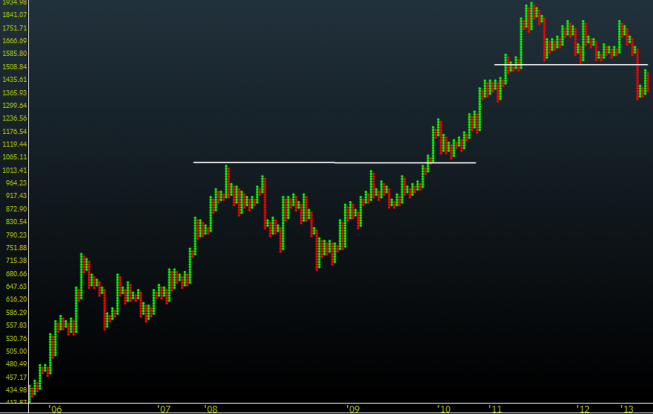Viewport: 653px width, 414px height.
Task: Select the '10 time axis label
Action: click(444, 409)
